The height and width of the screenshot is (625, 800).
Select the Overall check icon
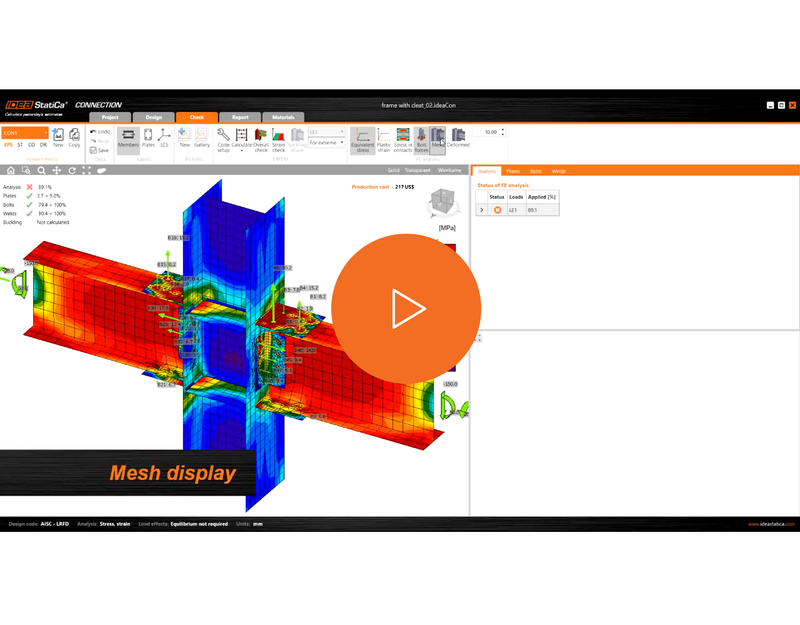(x=261, y=140)
